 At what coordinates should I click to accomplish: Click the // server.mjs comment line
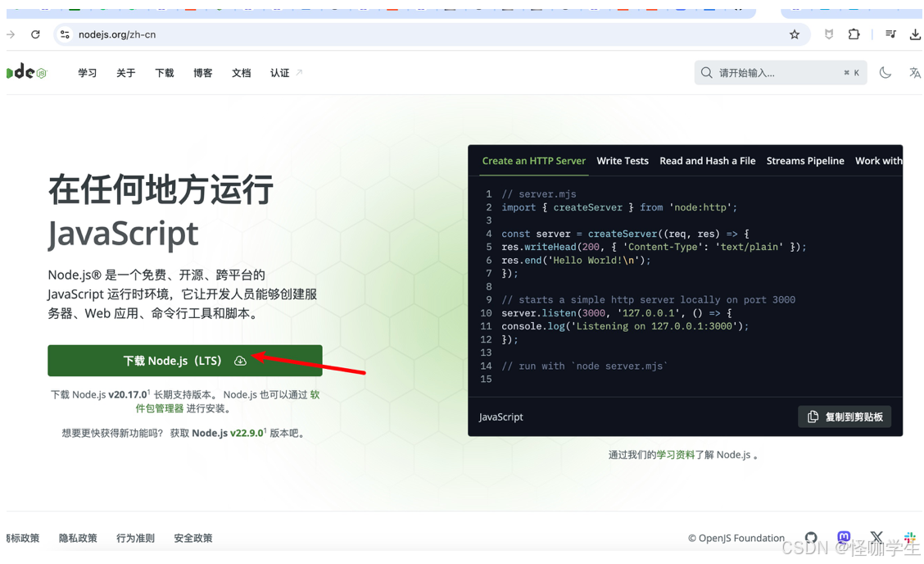[x=539, y=194]
